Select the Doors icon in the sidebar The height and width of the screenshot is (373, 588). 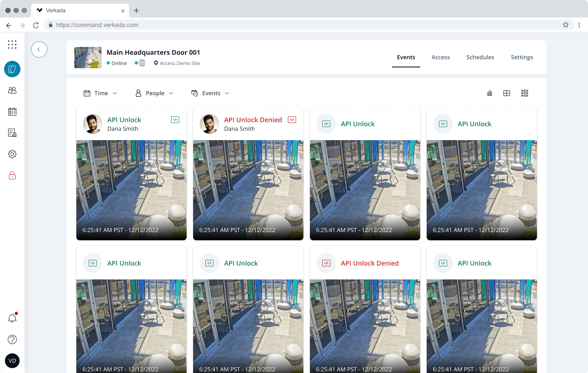(x=12, y=69)
